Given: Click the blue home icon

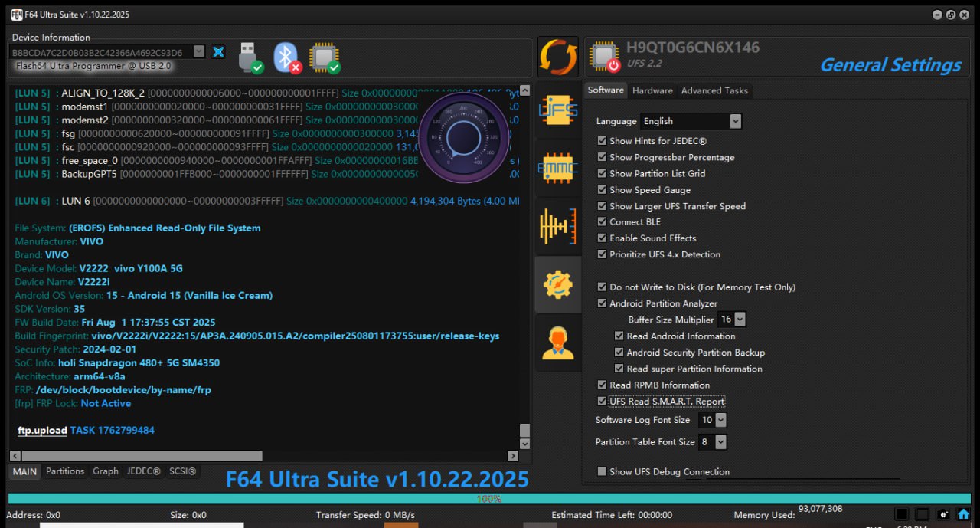Looking at the screenshot, I should coord(964,514).
